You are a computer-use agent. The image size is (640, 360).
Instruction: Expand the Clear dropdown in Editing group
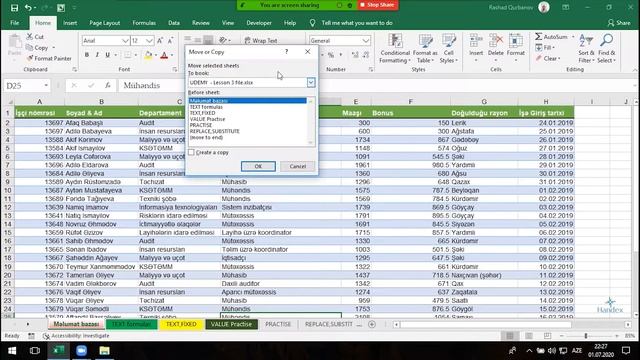(559, 58)
